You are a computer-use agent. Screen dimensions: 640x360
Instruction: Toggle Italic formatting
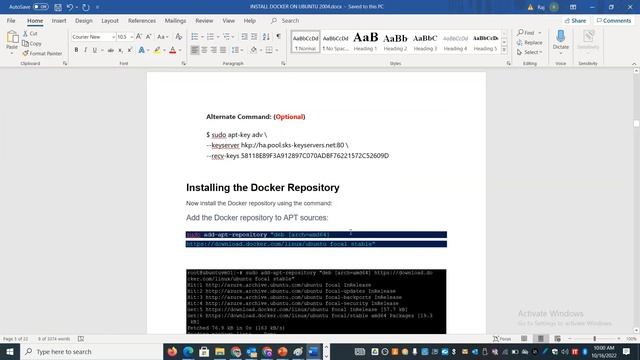point(85,50)
